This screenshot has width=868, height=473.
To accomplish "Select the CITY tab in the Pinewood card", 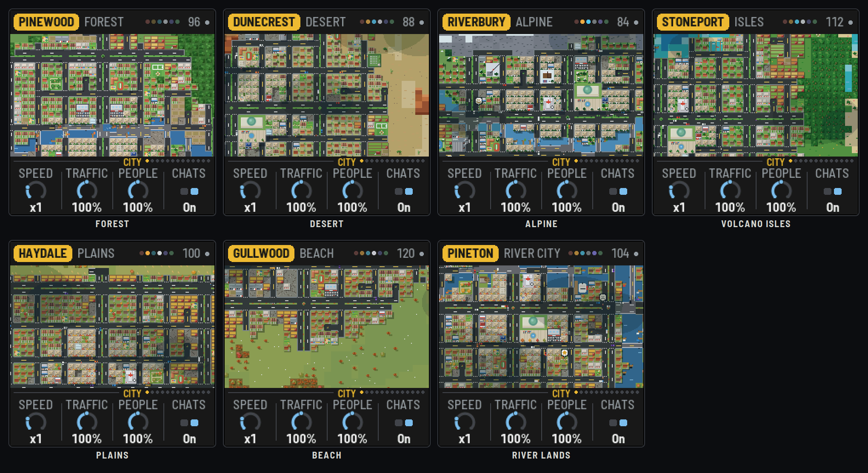I will point(132,162).
